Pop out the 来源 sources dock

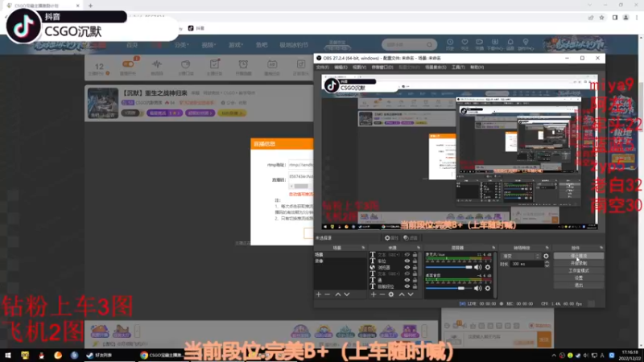pos(419,248)
